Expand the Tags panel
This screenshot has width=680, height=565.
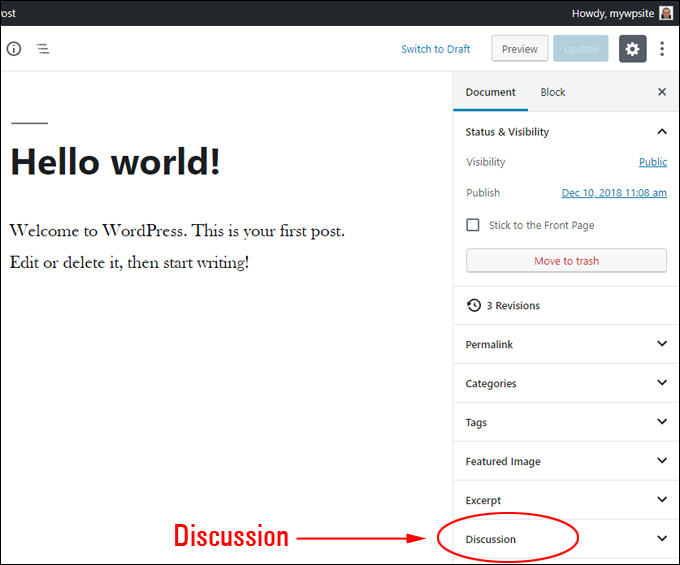[x=662, y=421]
